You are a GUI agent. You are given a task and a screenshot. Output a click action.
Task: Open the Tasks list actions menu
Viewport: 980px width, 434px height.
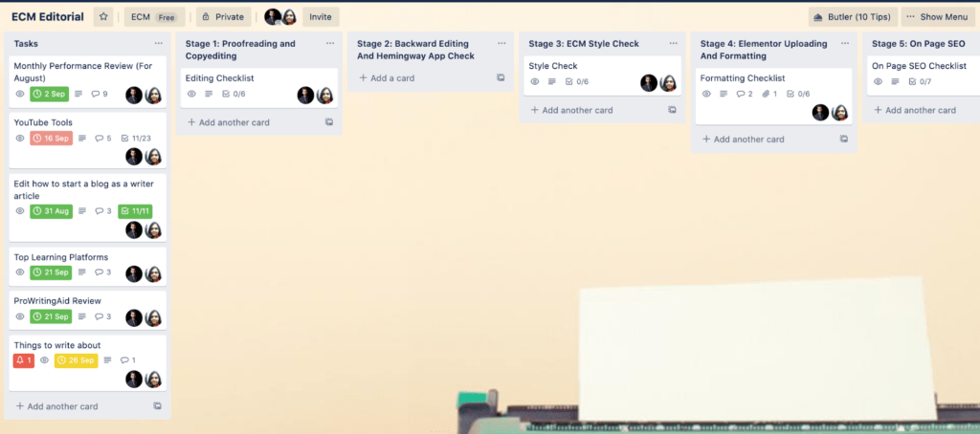[x=159, y=44]
